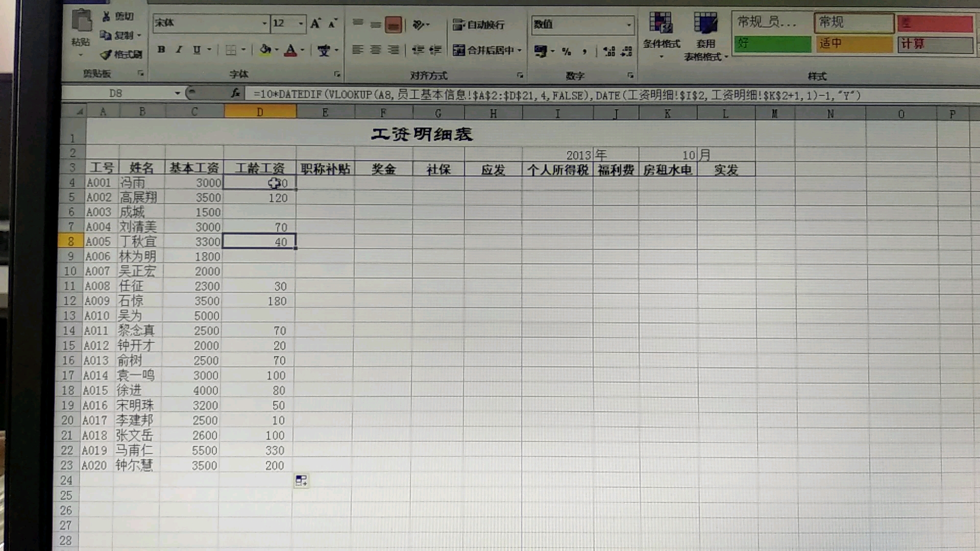Open the underline style dropdown arrow
Screen dimensions: 980x551
[x=209, y=49]
